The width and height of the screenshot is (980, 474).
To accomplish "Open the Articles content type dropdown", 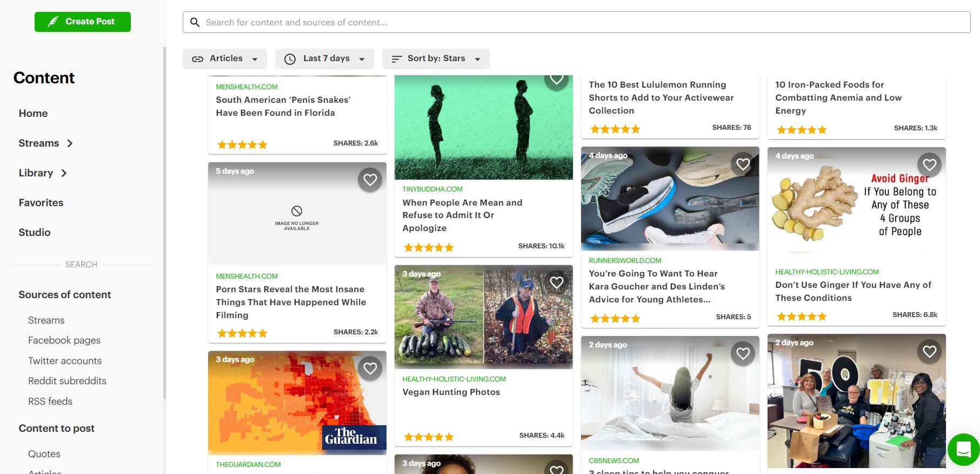I will (225, 59).
